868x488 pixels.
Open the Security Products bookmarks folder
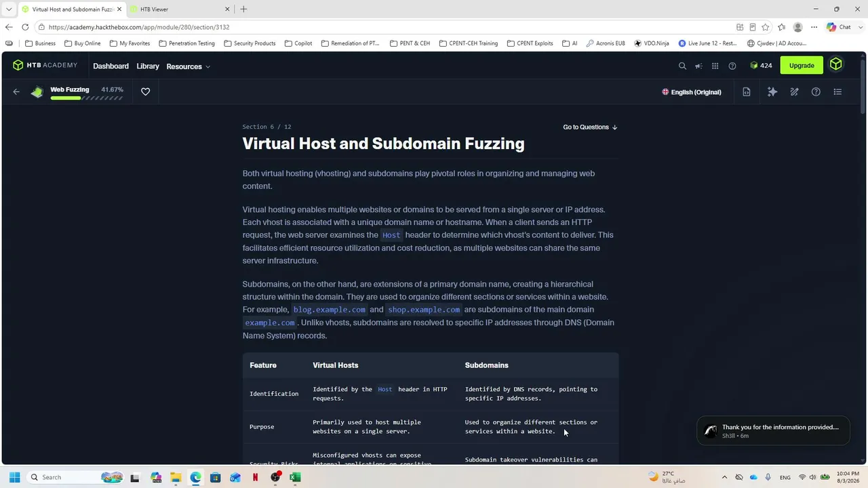[250, 43]
